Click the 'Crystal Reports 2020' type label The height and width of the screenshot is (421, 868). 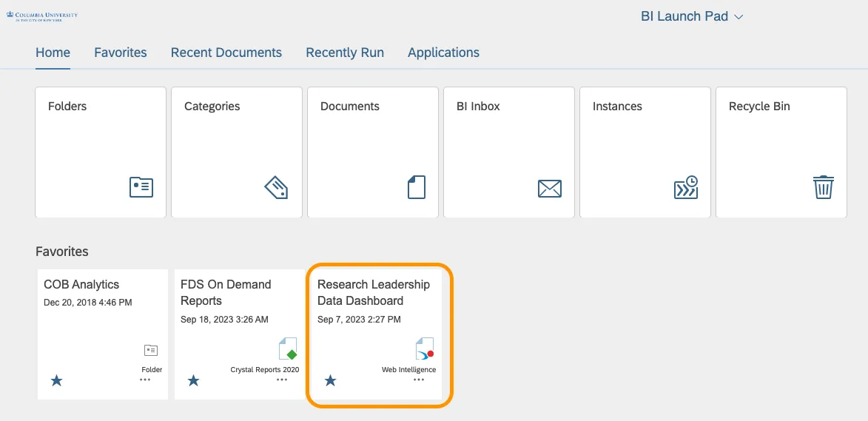click(x=265, y=369)
